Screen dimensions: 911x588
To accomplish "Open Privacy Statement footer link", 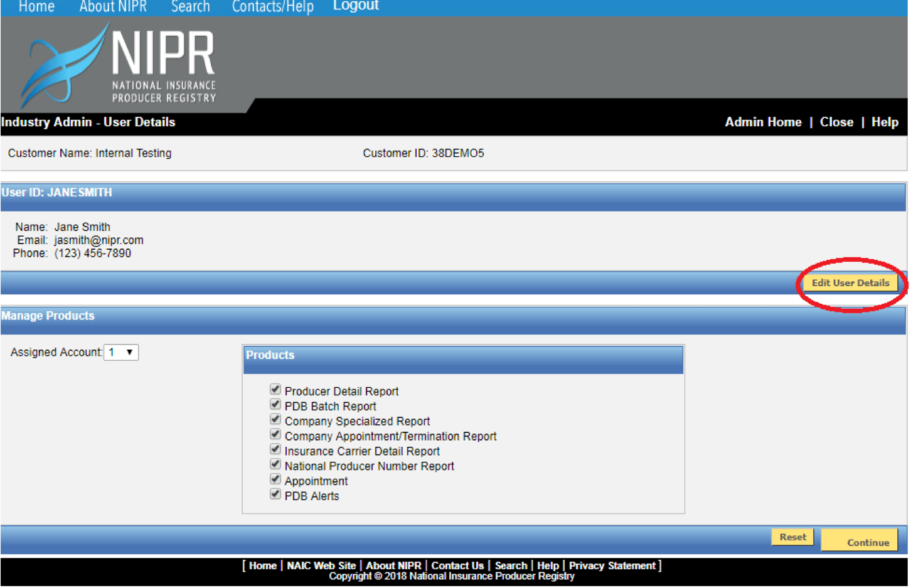I will click(612, 566).
